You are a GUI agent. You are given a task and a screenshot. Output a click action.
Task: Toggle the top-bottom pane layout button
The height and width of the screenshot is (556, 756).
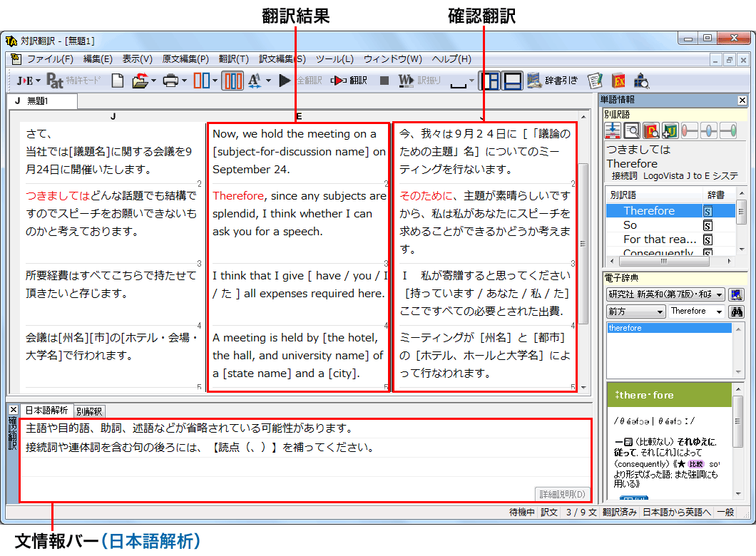[x=512, y=81]
